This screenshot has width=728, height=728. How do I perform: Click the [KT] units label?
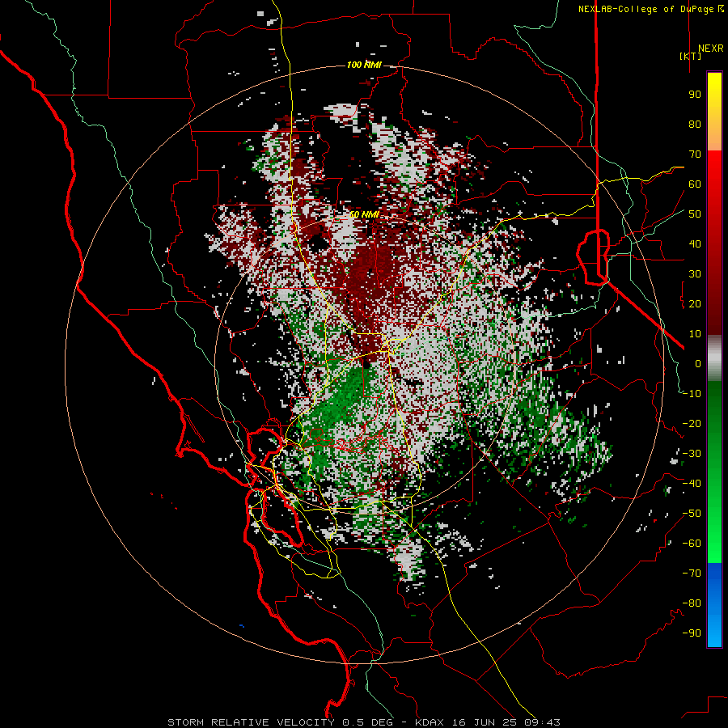[x=690, y=56]
